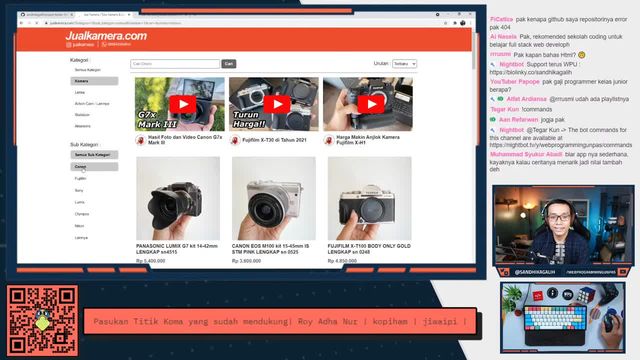Play the G7x Mark III YouTube video
Image resolution: width=640 pixels, height=360 pixels.
tap(182, 104)
